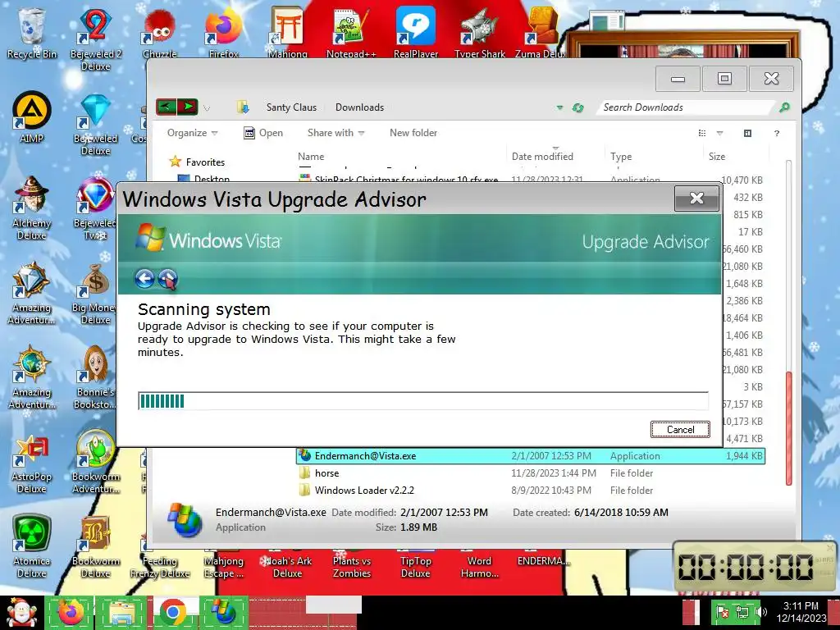Open view options dropdown arrow
The height and width of the screenshot is (630, 840).
click(x=720, y=134)
